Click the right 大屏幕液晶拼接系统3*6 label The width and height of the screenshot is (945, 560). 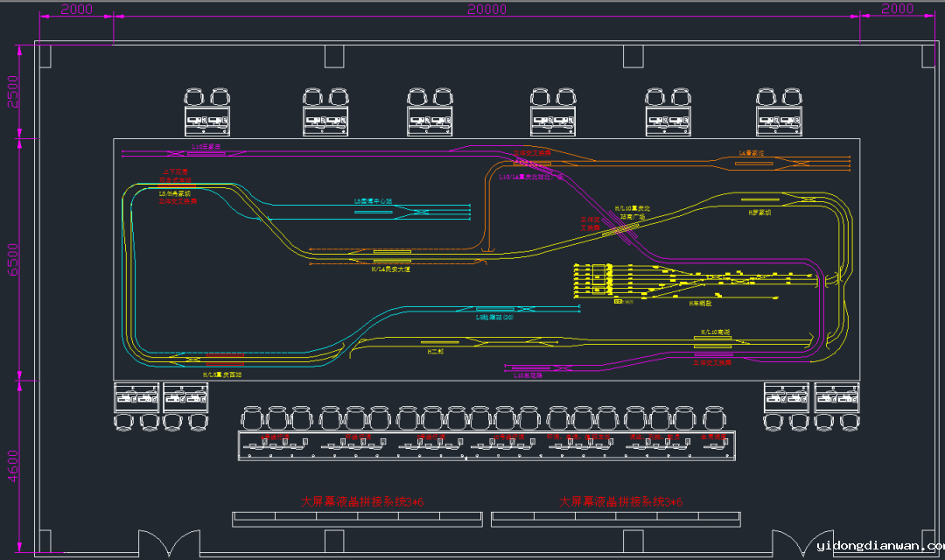tap(620, 502)
